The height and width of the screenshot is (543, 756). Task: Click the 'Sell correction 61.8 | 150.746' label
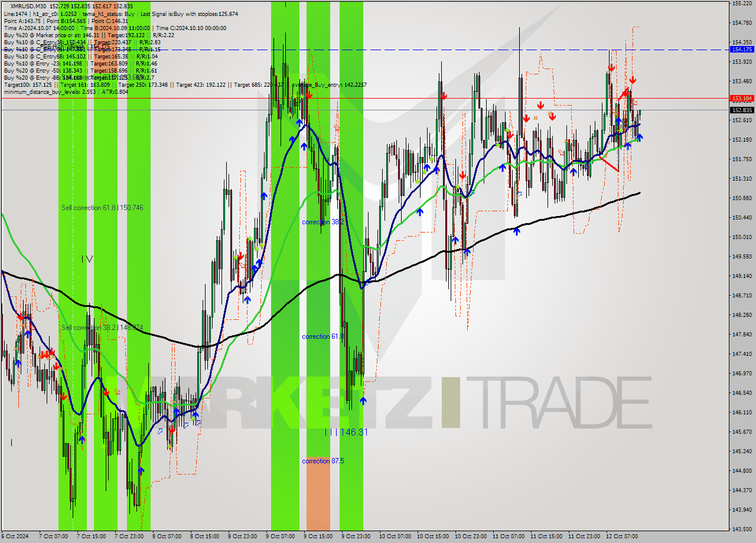coord(102,208)
